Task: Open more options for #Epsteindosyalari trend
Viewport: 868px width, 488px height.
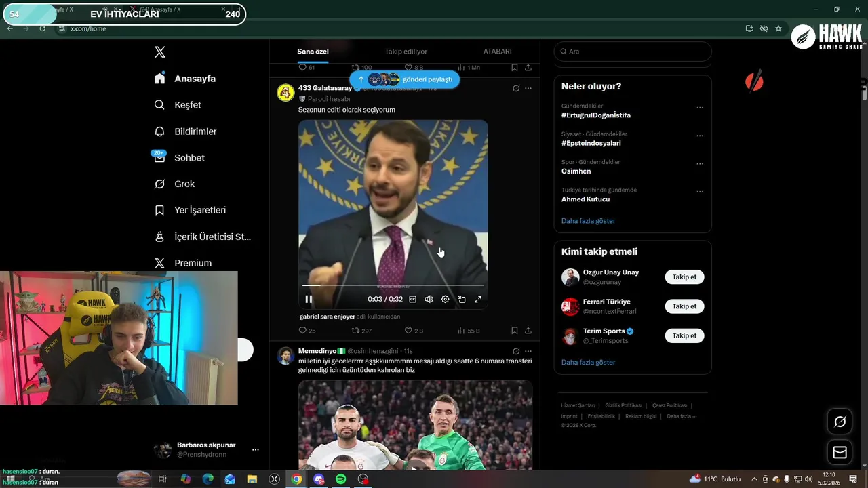Action: pos(700,136)
